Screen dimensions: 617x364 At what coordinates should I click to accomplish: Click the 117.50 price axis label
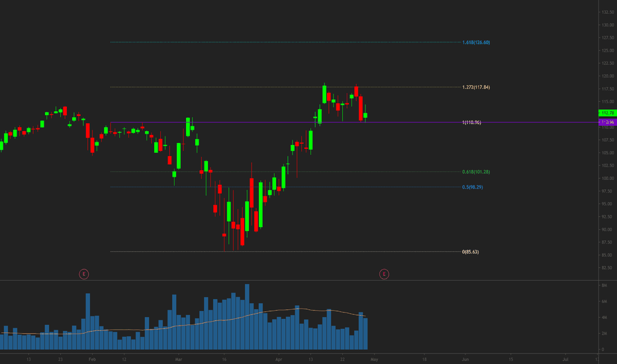click(x=608, y=89)
